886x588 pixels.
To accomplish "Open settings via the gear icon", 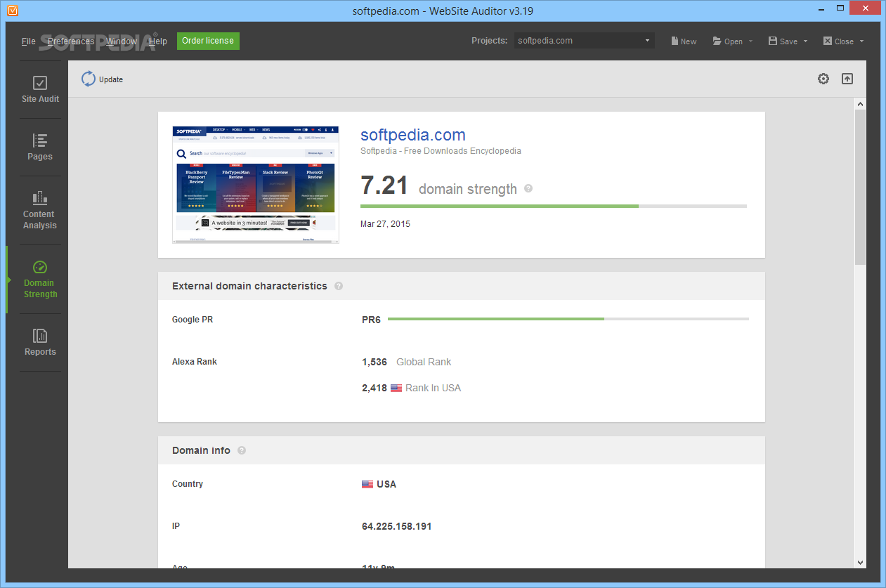I will tap(823, 79).
